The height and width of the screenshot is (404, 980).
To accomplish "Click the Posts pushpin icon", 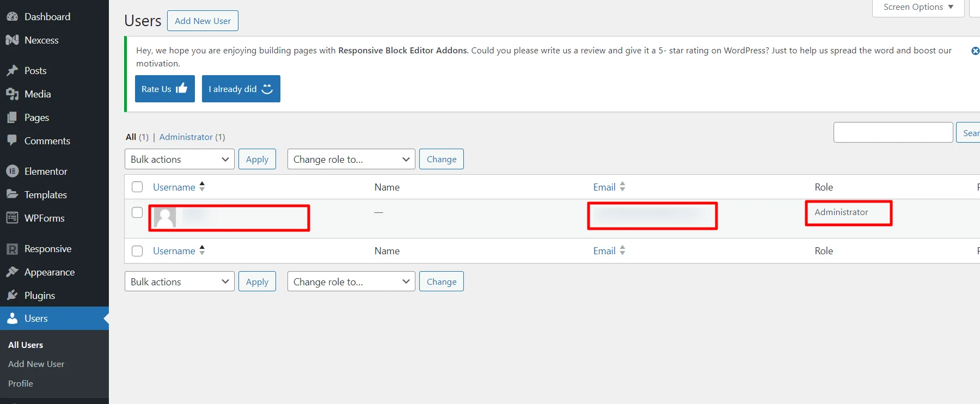I will [x=12, y=71].
